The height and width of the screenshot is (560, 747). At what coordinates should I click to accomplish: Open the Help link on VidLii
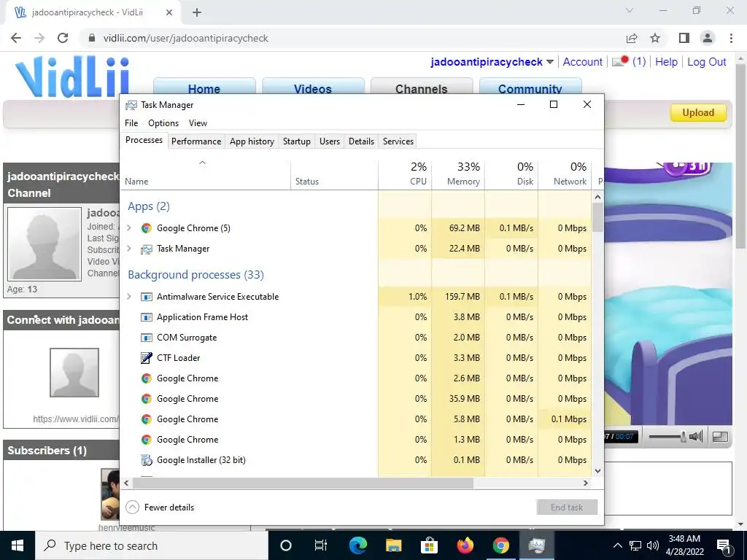[666, 62]
